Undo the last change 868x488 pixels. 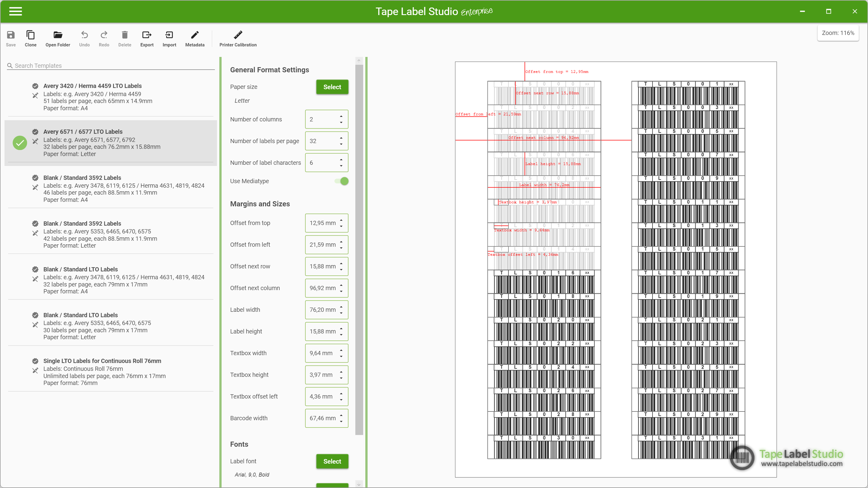tap(84, 39)
